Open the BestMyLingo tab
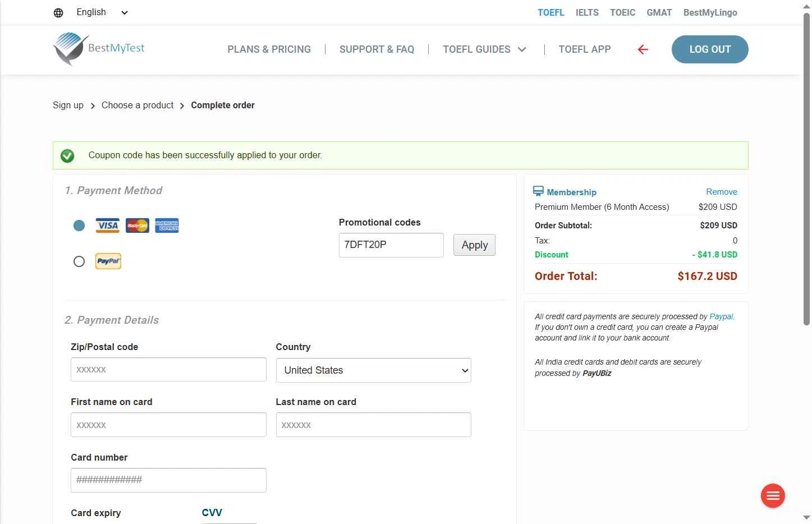Image resolution: width=812 pixels, height=524 pixels. [710, 12]
